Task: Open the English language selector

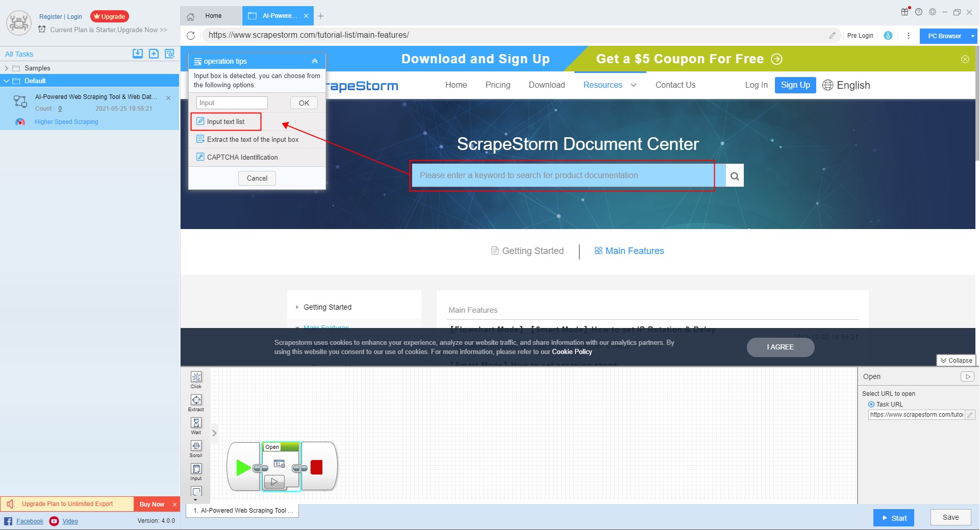Action: (x=846, y=85)
